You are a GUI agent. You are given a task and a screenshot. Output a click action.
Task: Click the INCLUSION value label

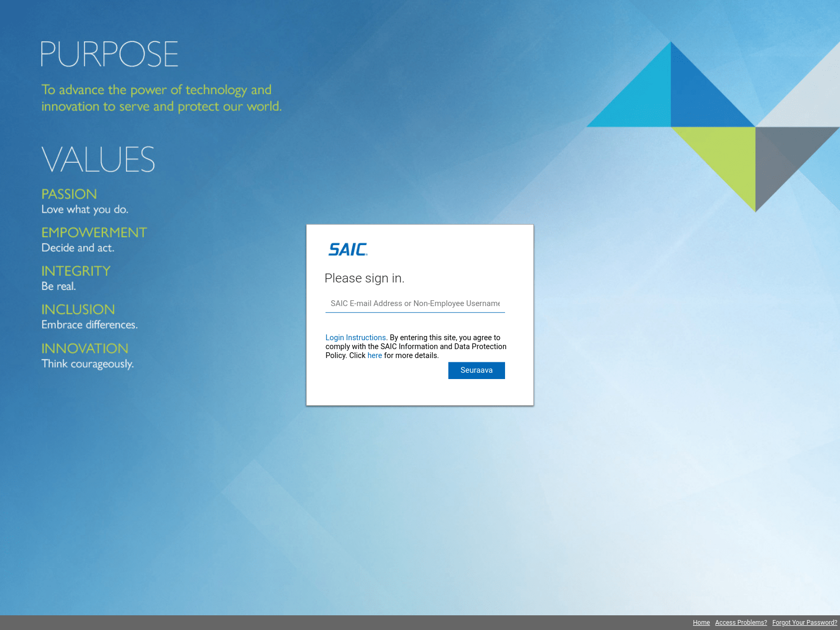(x=78, y=310)
